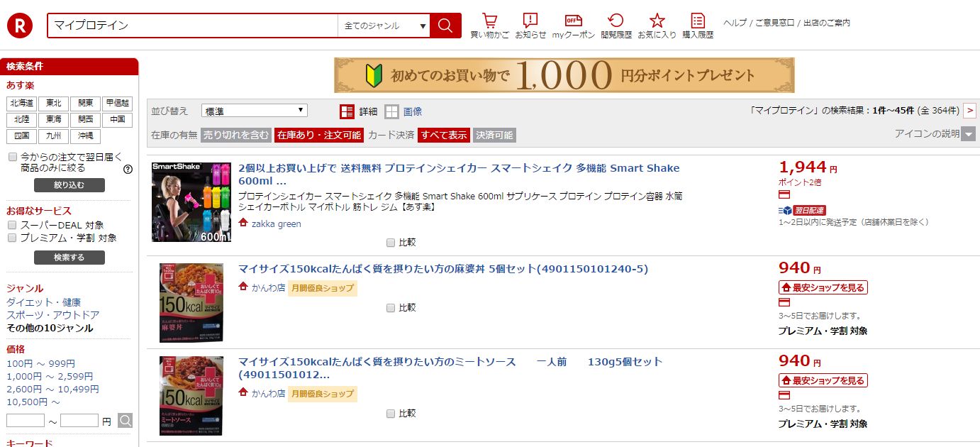The image size is (980, 447).
Task: Click 最安ショップを見る for 麻婆丼
Action: click(x=823, y=287)
